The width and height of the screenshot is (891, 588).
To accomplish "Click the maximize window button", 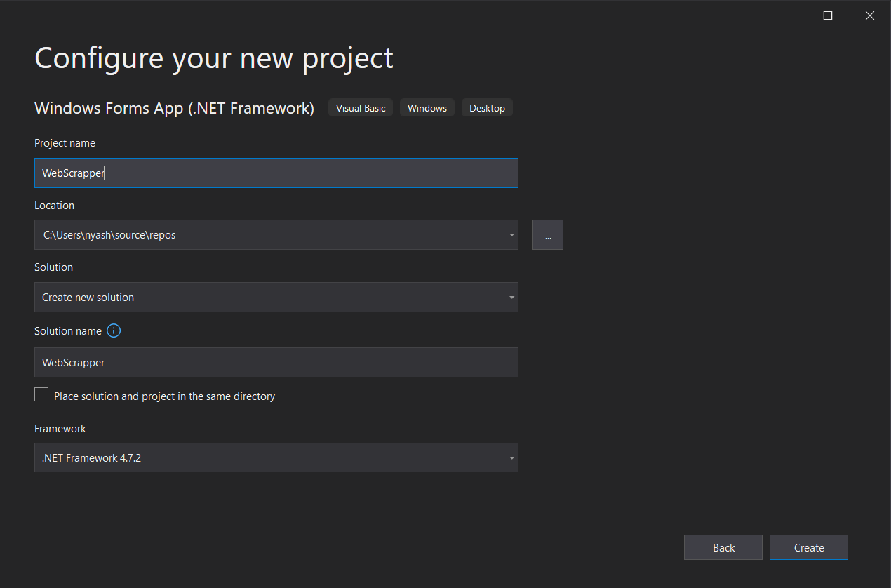I will tap(827, 15).
